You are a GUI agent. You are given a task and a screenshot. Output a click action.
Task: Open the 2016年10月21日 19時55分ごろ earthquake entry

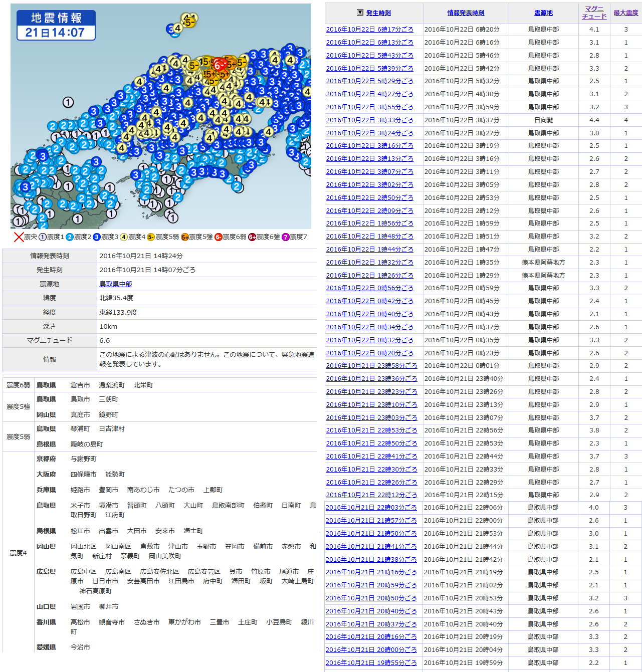pyautogui.click(x=371, y=663)
